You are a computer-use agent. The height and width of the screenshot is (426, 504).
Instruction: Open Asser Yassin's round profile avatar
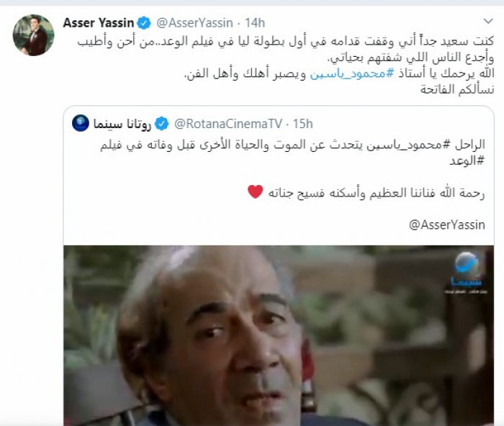[x=33, y=35]
